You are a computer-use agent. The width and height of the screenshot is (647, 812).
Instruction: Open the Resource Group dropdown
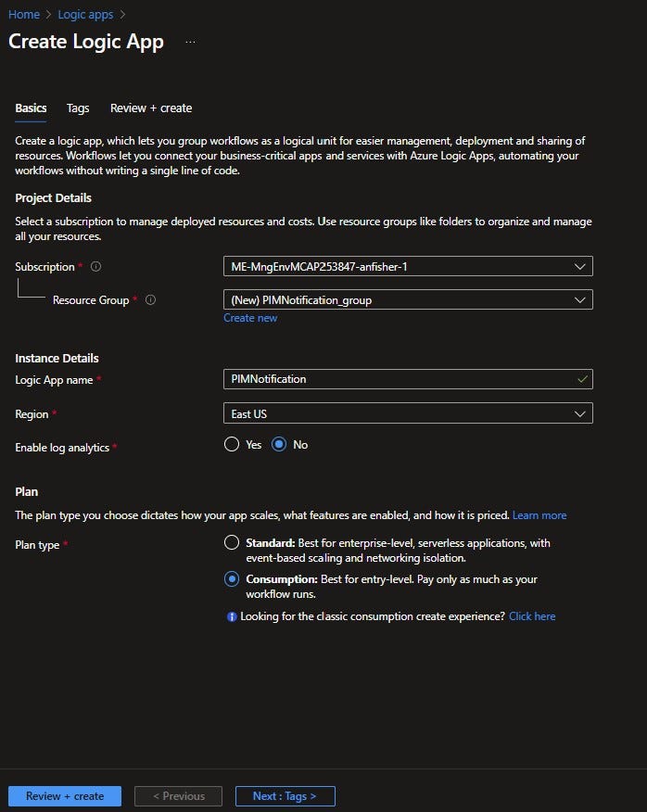point(408,299)
